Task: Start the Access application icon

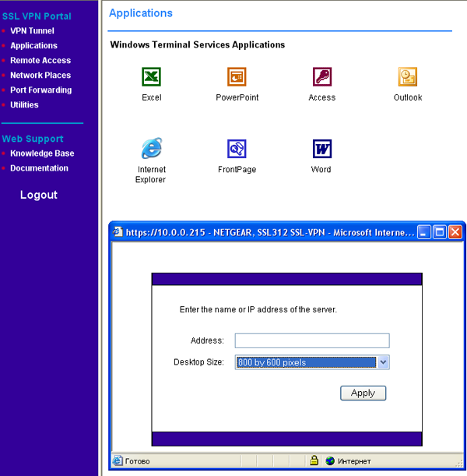Action: click(322, 77)
